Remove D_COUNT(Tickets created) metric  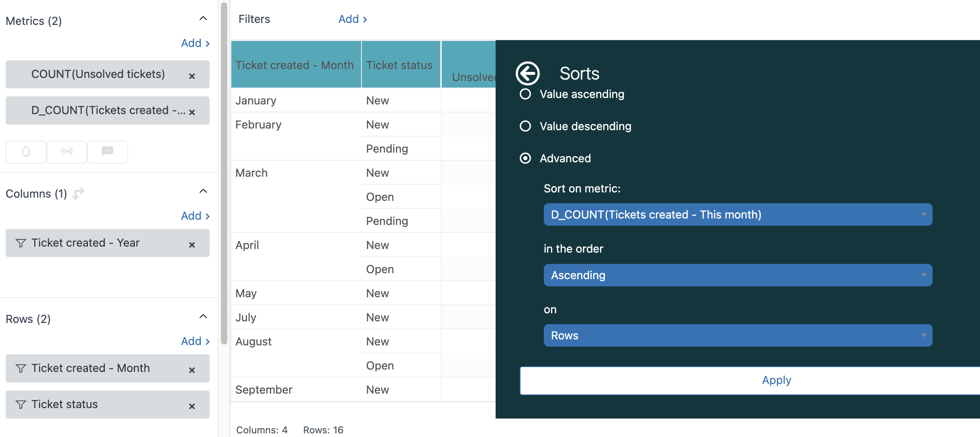[x=192, y=112]
